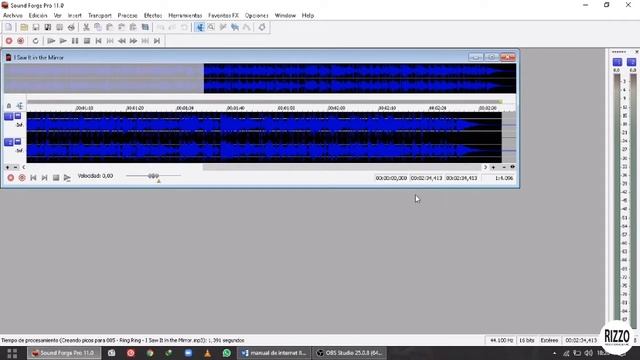Toggle right channel meter button
640x360 pixels.
631,62
